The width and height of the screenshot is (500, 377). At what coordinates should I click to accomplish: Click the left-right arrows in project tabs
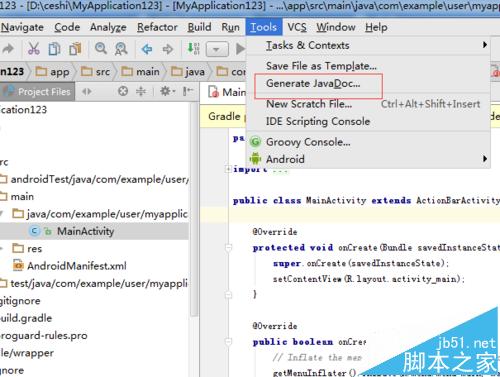[x=87, y=91]
